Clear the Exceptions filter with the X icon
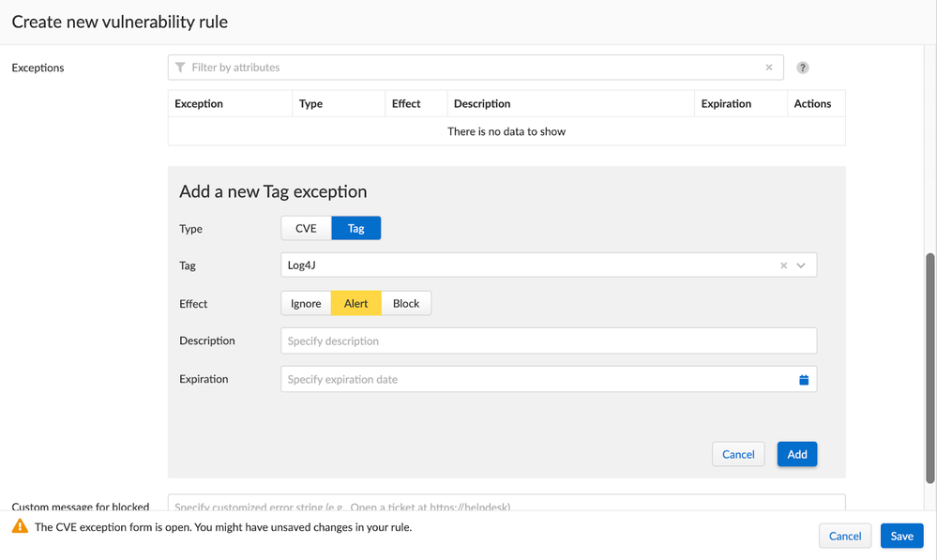Screen dimensions: 937x560 tap(769, 68)
